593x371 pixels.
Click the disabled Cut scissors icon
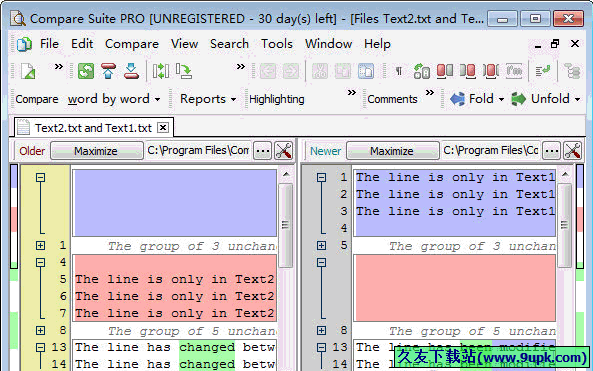[320, 71]
